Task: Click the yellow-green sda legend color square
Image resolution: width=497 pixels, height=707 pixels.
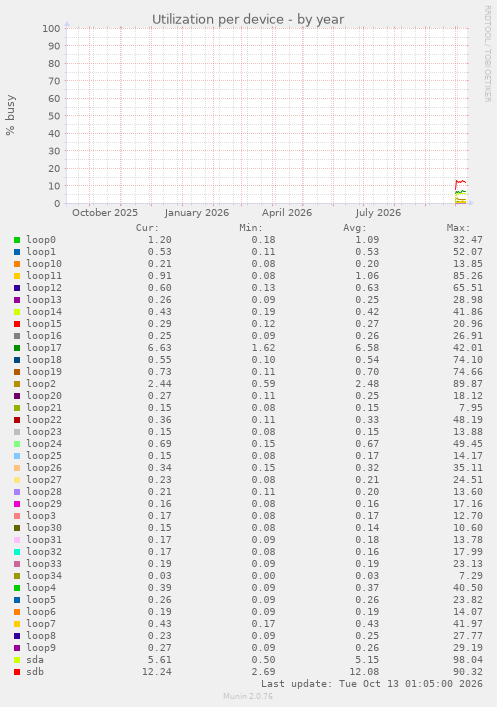Action: [x=17, y=660]
